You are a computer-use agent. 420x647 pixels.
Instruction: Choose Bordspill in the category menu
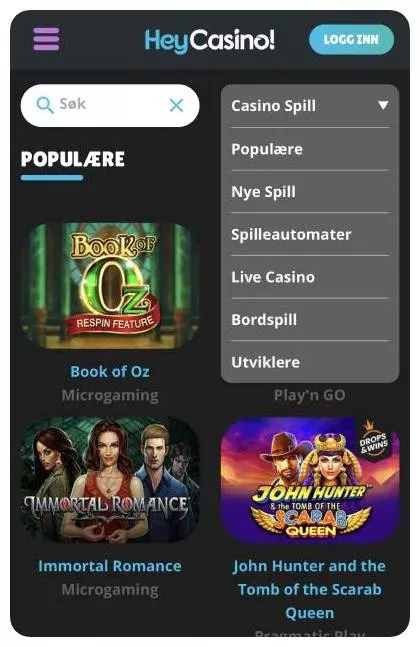310,319
